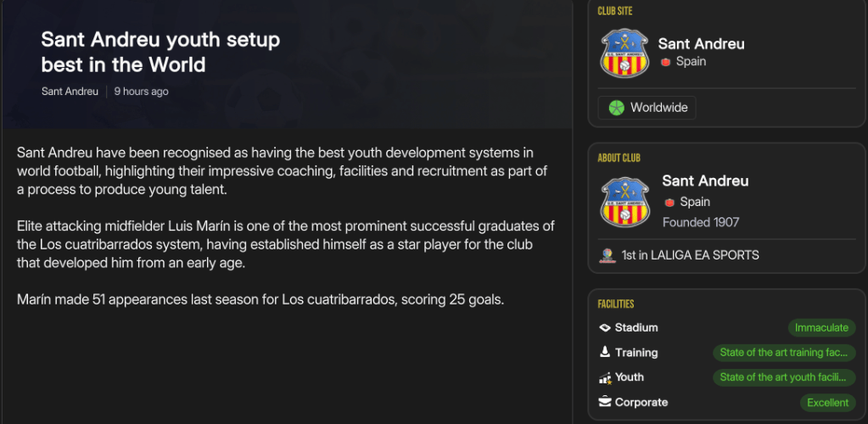Click the Stadium icon in Facilities
This screenshot has height=424, width=868.
point(605,327)
